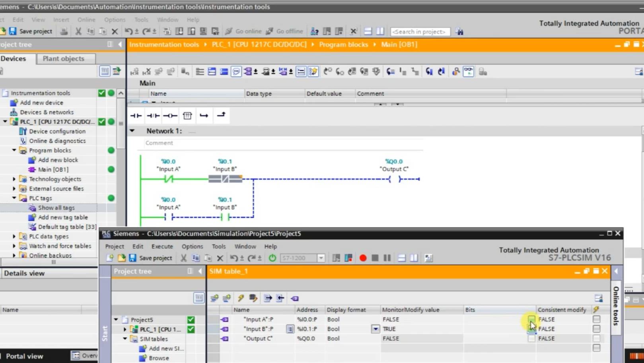Viewport: 644px width, 363px height.
Task: Check the consistent modify box for Input A
Action: [596, 319]
